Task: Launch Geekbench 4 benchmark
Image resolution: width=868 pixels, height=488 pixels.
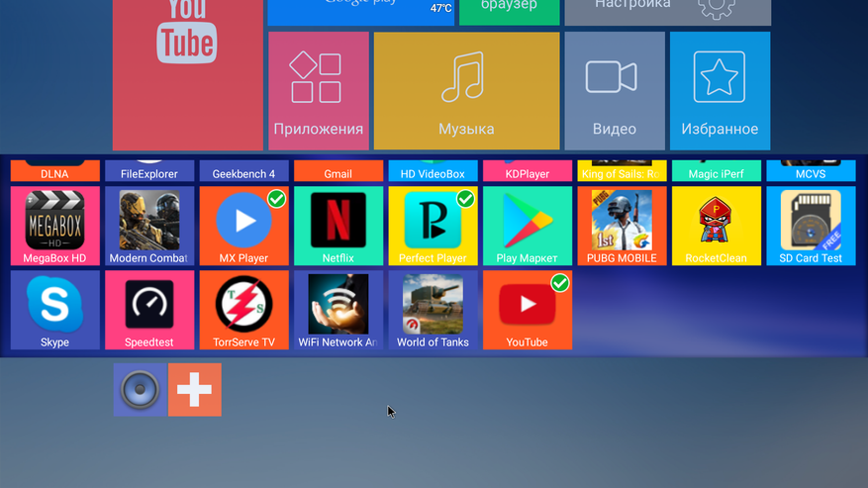Action: (244, 170)
